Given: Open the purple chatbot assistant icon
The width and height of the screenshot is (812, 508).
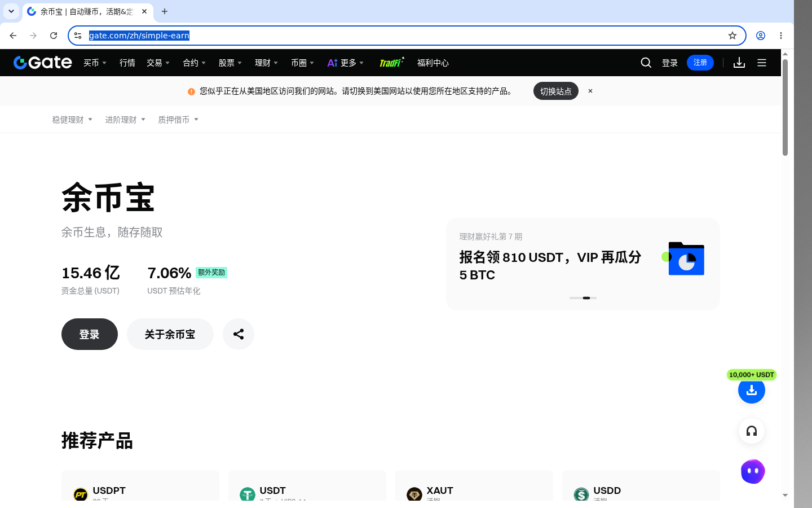Looking at the screenshot, I should click(753, 471).
